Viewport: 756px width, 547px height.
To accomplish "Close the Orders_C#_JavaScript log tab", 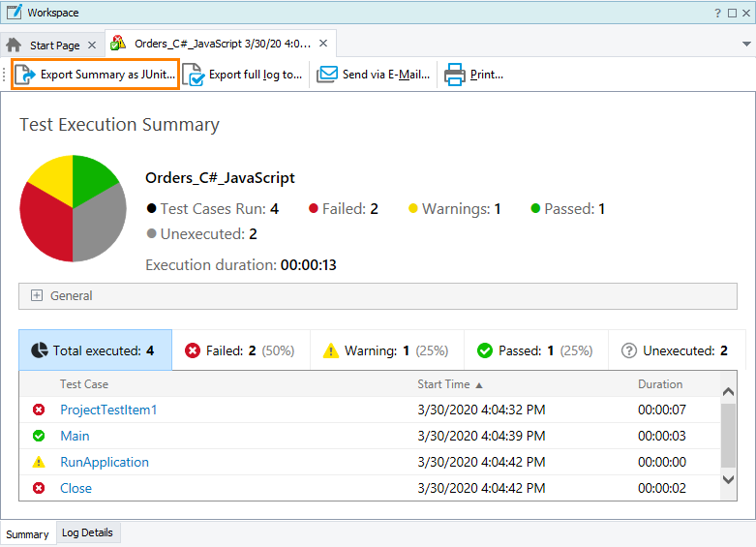I will (323, 44).
